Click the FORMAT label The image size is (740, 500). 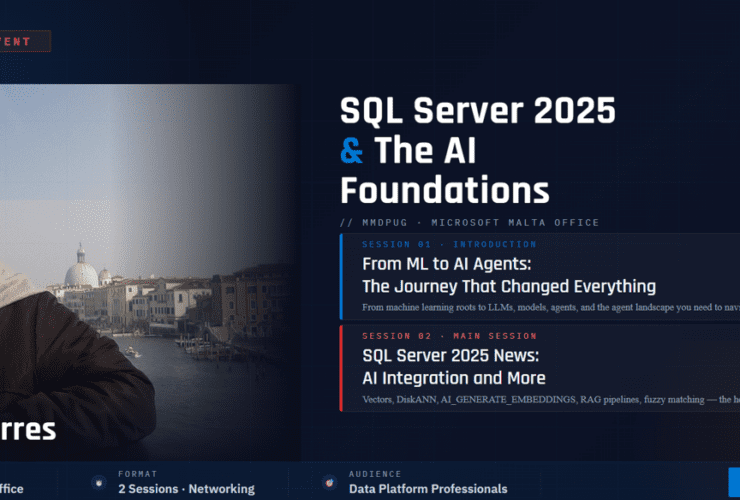pos(137,474)
